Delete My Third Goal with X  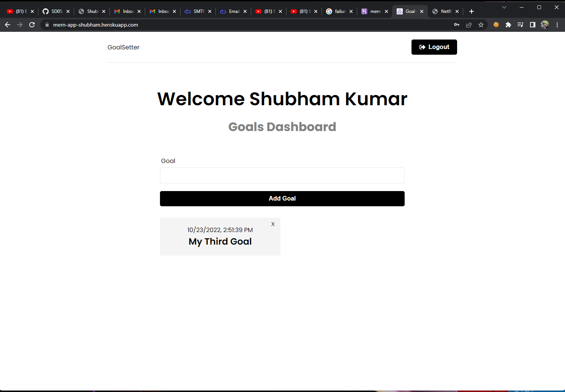pos(273,224)
